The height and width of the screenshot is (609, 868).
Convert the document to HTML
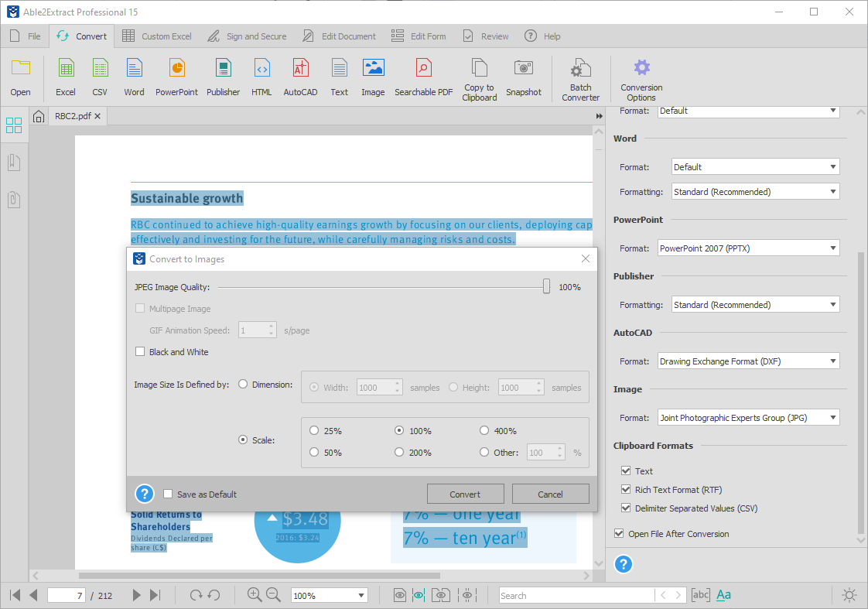pyautogui.click(x=261, y=77)
